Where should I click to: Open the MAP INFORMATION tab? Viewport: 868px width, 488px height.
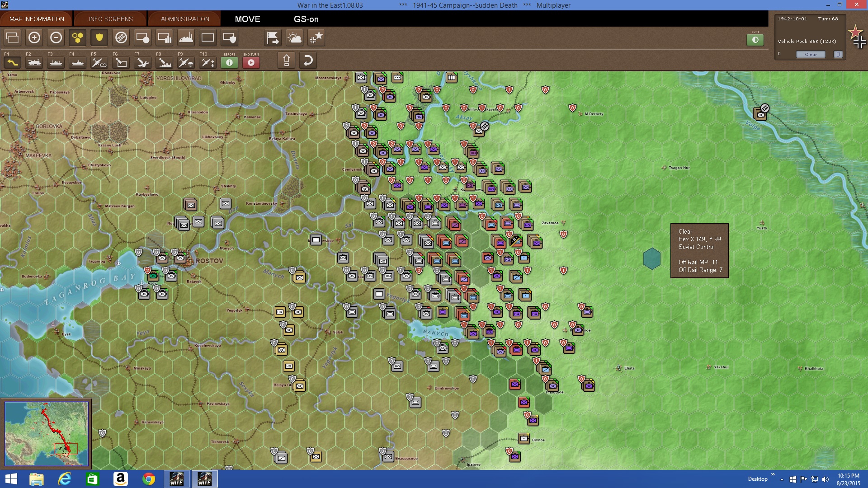tap(37, 19)
